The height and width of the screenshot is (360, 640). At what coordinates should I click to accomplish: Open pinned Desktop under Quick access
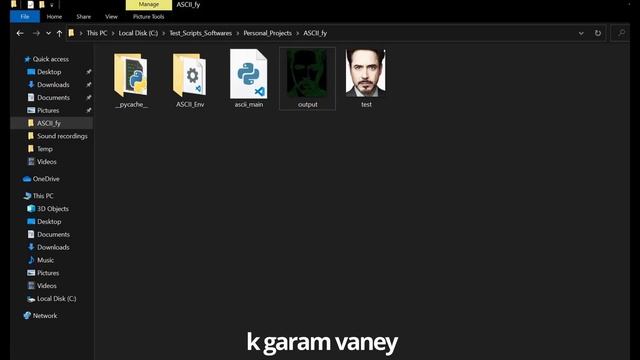coord(49,72)
